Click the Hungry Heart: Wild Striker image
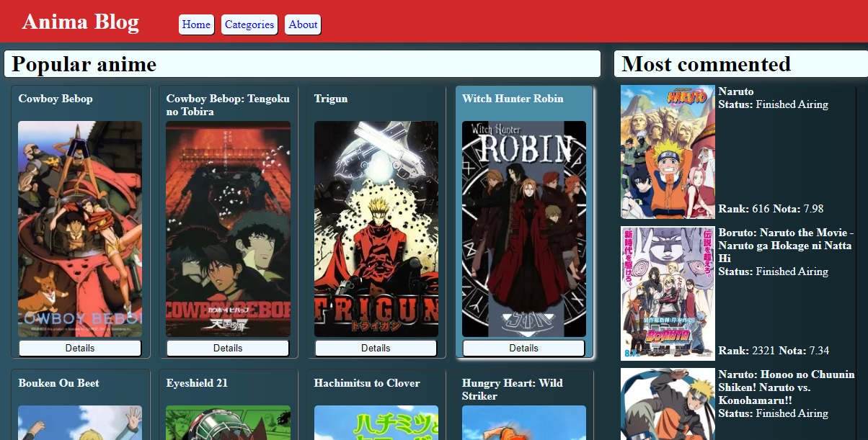Screen dimensions: 868x440 click(x=524, y=423)
